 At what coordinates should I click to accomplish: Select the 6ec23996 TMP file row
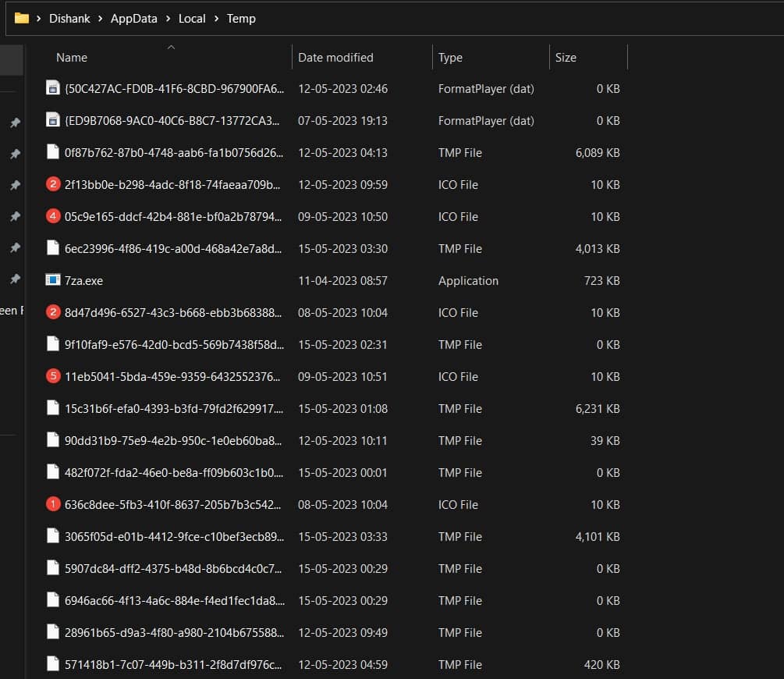pos(156,248)
